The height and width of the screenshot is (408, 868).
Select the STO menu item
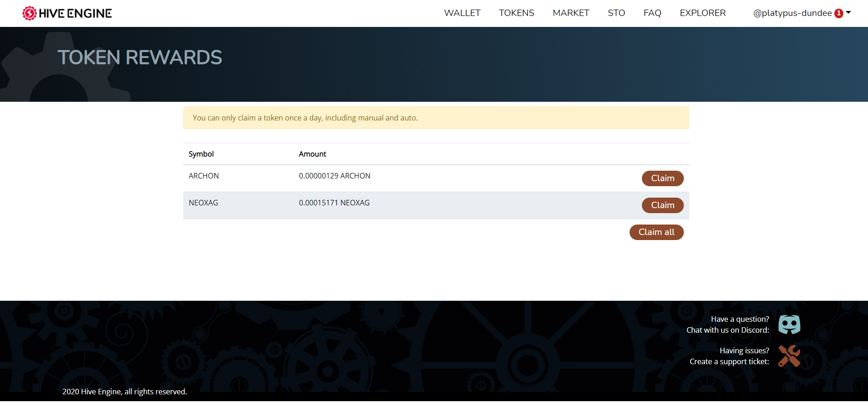click(616, 13)
